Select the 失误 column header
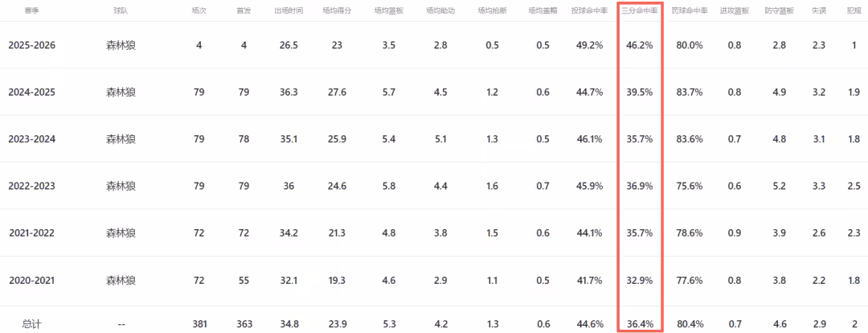 (x=819, y=12)
